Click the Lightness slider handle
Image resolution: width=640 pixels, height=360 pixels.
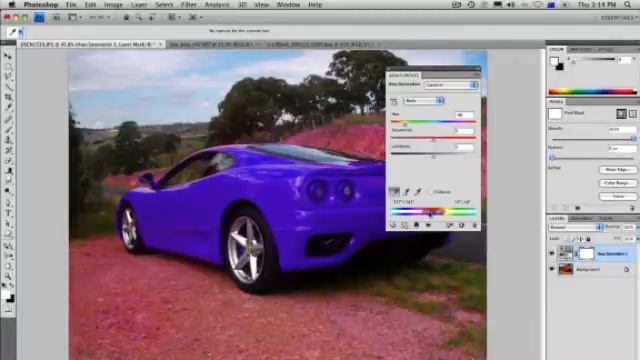click(433, 156)
